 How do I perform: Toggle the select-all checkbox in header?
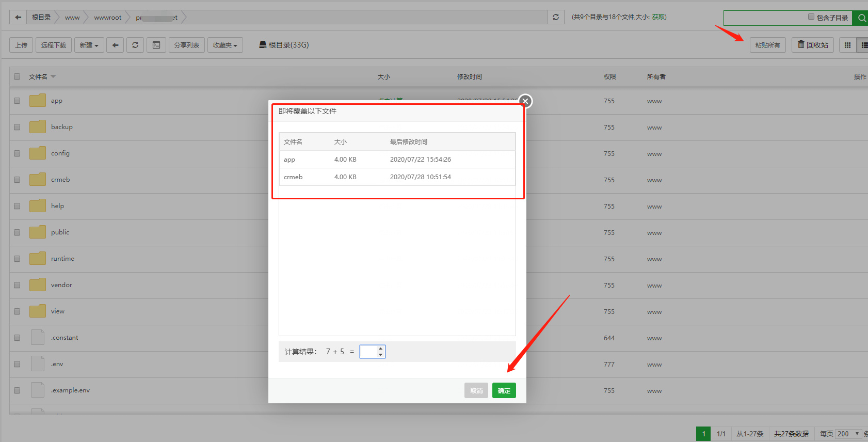click(17, 76)
